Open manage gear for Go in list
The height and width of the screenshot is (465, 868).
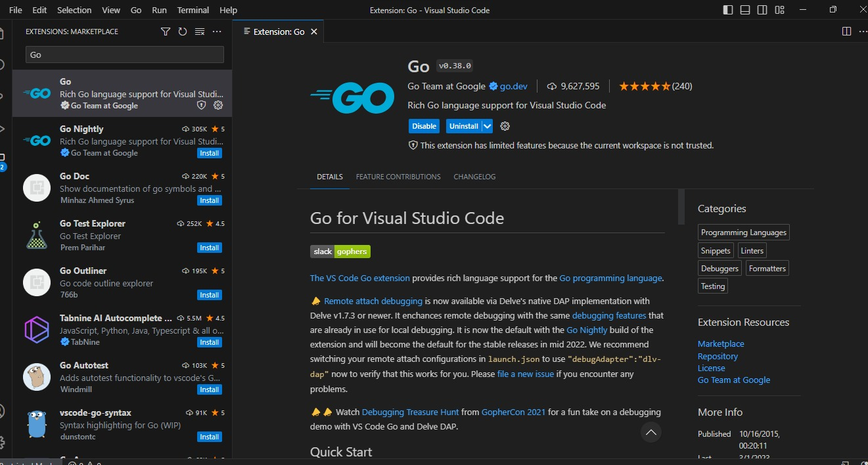point(218,105)
